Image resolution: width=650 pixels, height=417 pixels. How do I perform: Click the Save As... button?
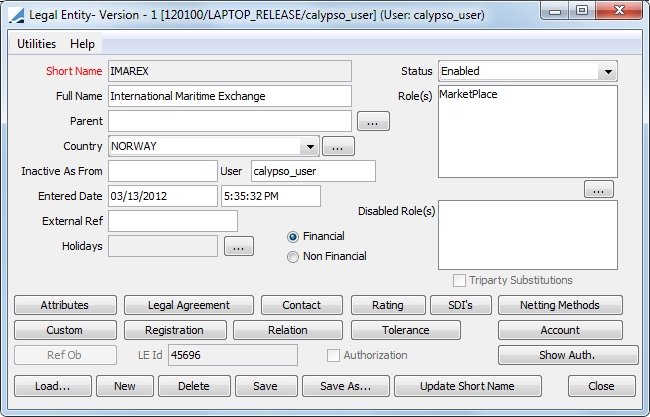(346, 386)
